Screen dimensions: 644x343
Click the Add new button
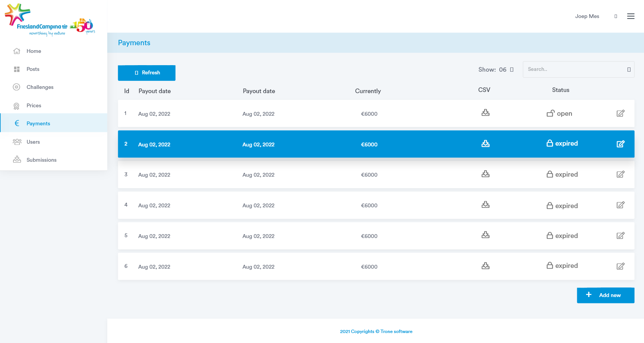point(605,295)
